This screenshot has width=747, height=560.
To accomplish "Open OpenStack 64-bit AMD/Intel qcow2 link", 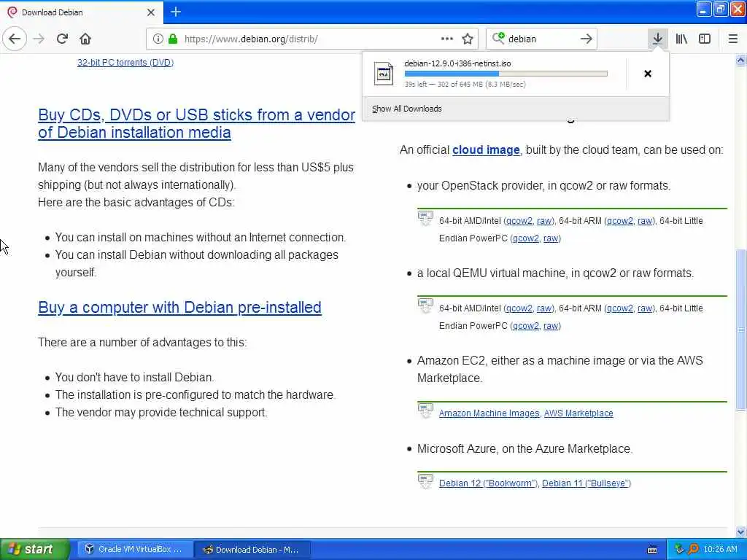I will pos(519,221).
